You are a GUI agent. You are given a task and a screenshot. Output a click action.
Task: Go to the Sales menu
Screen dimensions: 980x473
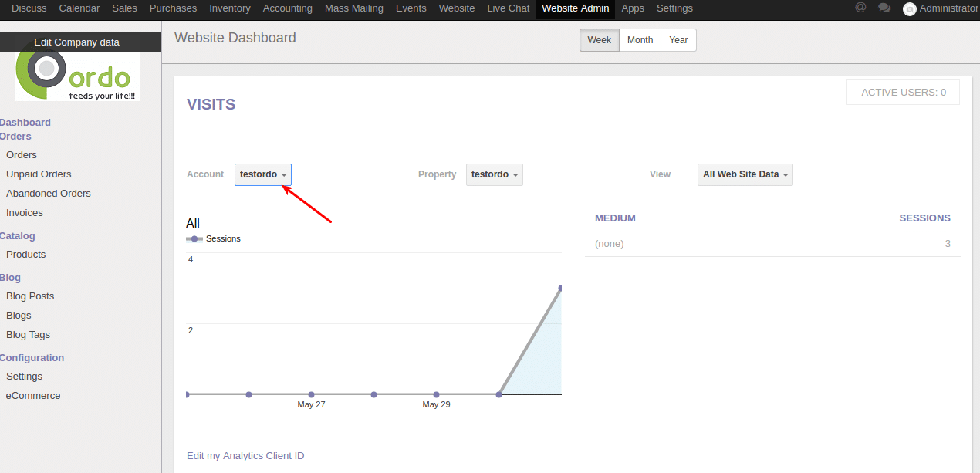pos(124,8)
